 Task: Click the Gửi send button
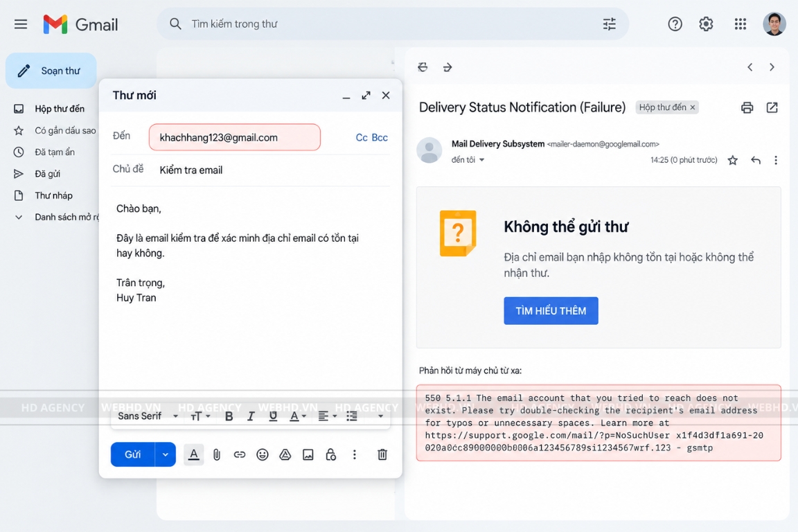coord(133,454)
